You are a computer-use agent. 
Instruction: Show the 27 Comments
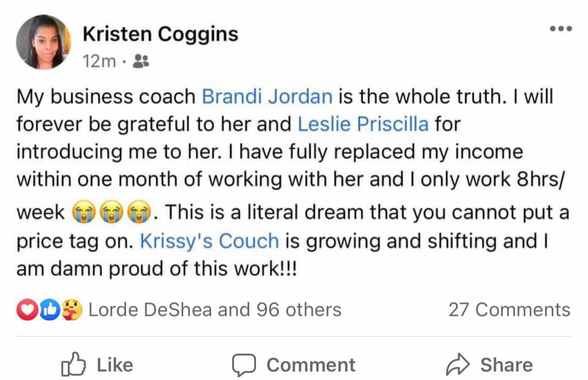click(509, 310)
